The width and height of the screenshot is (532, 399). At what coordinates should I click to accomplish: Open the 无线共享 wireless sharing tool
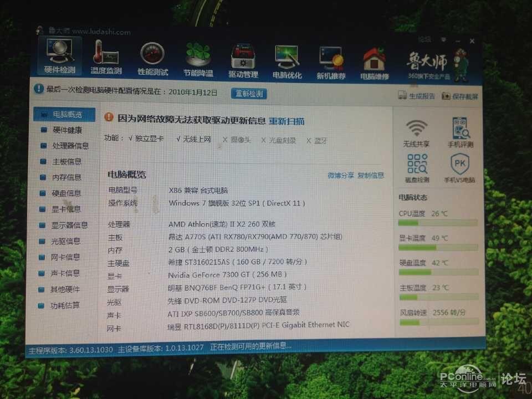click(416, 134)
